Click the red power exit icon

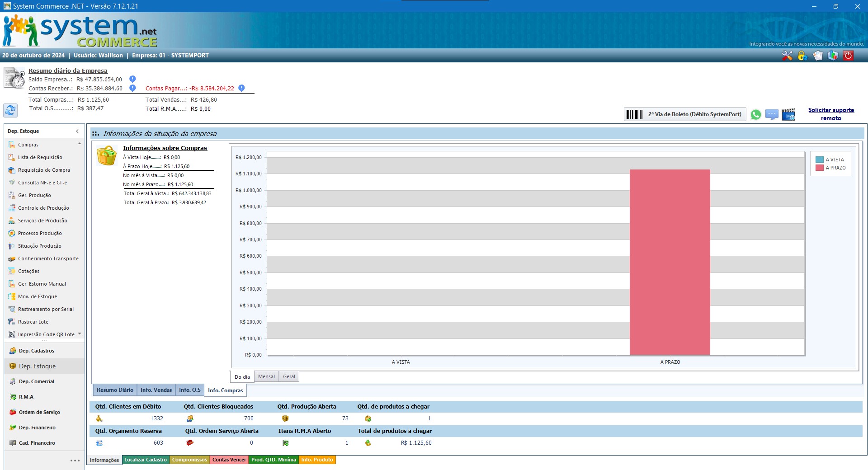pos(848,56)
